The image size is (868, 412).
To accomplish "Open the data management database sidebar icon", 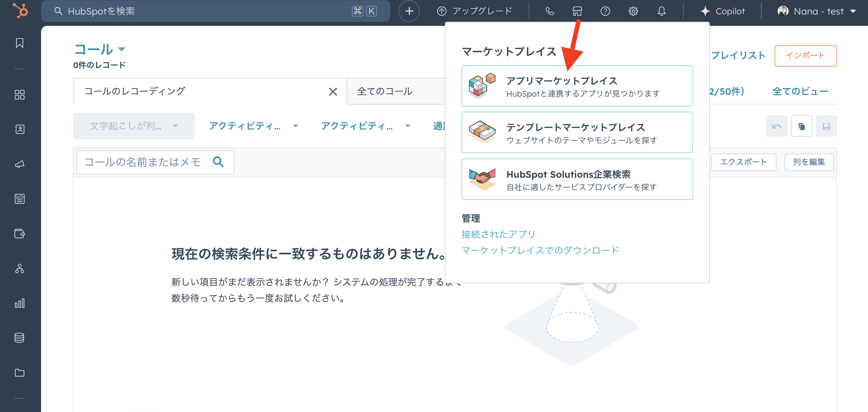I will [x=19, y=338].
